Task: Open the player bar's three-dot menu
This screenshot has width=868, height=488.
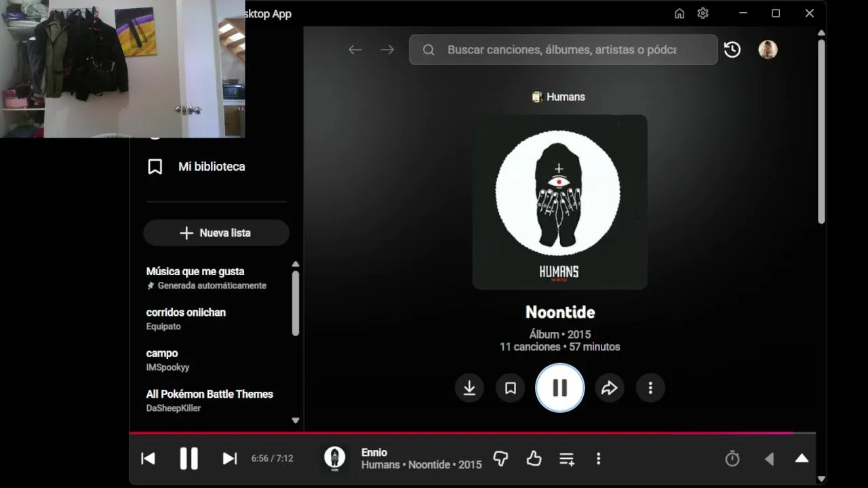Action: 598,459
